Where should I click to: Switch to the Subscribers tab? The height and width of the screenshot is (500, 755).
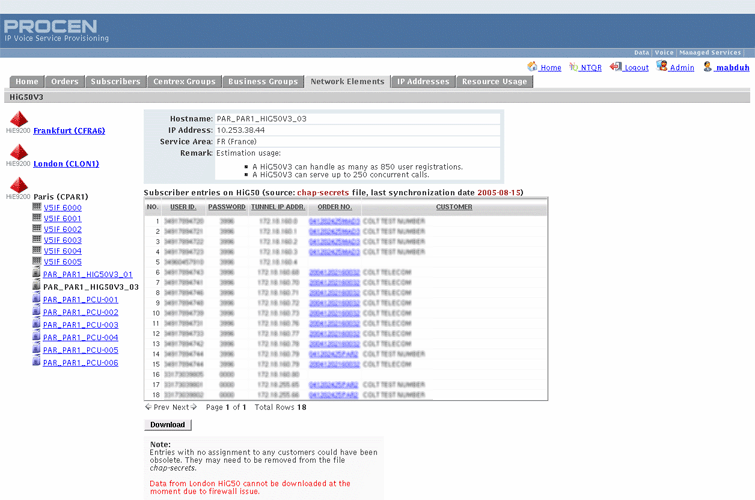pos(115,81)
